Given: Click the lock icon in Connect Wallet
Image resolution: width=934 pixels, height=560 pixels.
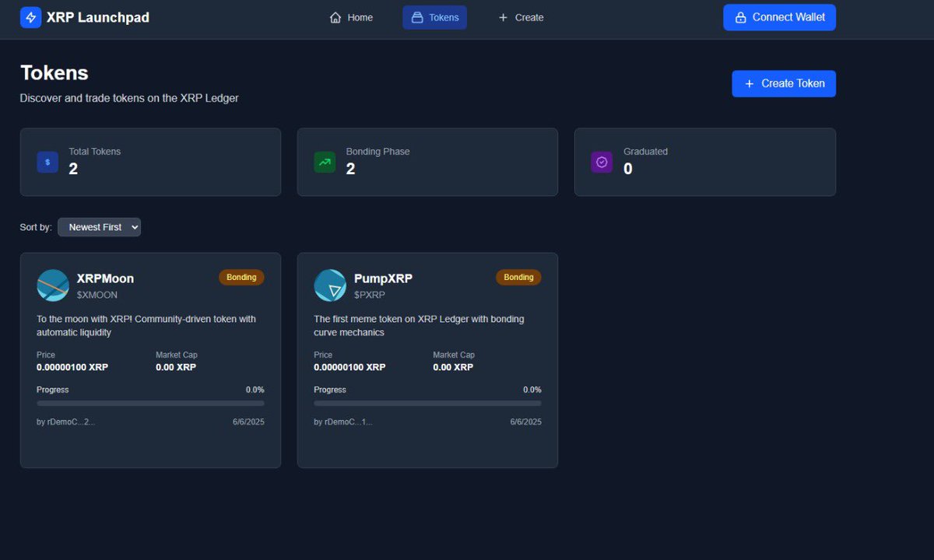Looking at the screenshot, I should pyautogui.click(x=740, y=17).
